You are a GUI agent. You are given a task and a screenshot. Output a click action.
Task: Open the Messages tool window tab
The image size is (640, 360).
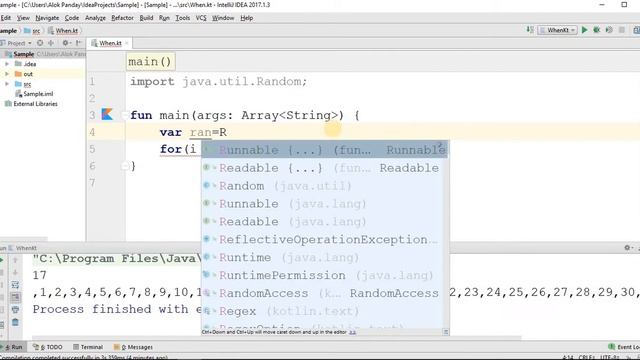[133, 347]
